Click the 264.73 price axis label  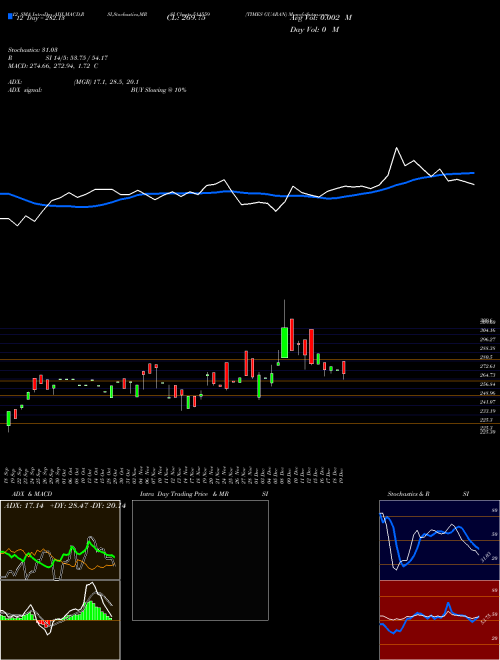(488, 375)
